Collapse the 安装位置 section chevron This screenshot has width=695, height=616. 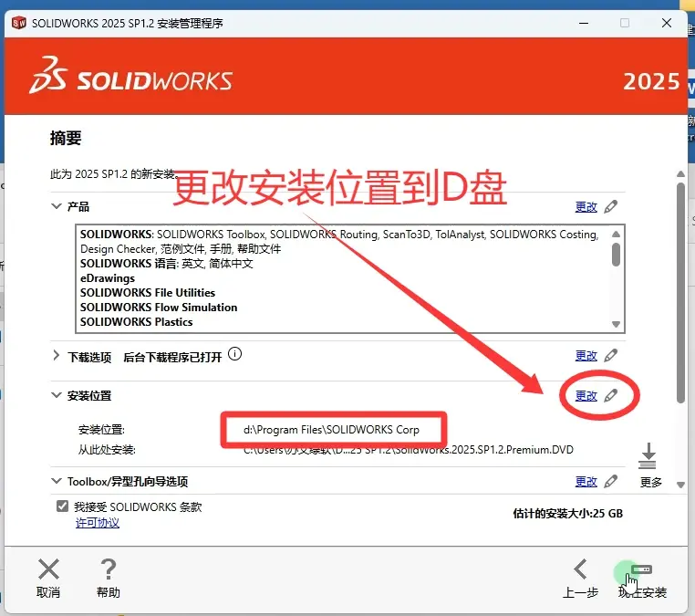click(57, 395)
